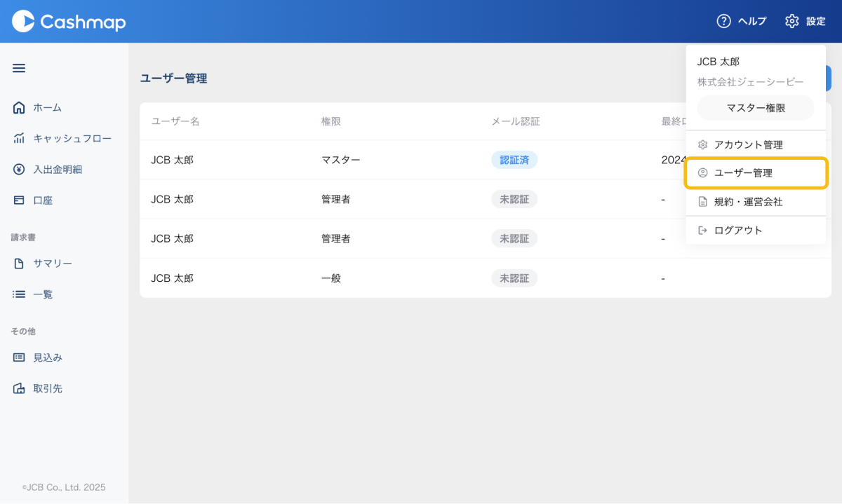The image size is (842, 504).
Task: Open 取引先 partners page
Action: coord(47,388)
